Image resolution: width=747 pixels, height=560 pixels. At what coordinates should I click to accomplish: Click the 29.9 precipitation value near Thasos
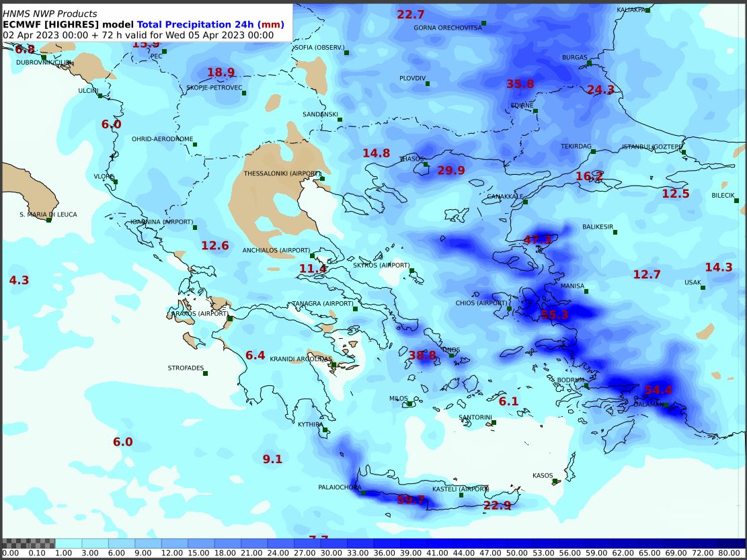click(450, 171)
